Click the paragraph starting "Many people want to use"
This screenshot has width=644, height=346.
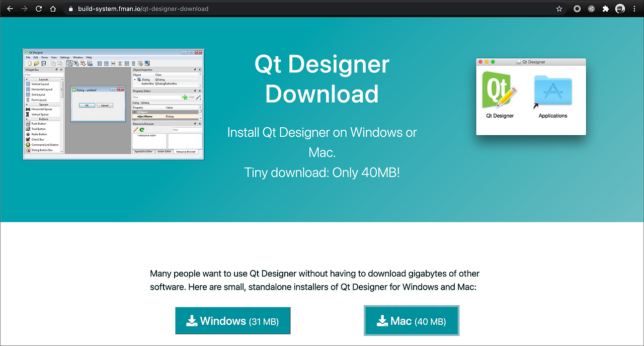(x=315, y=281)
